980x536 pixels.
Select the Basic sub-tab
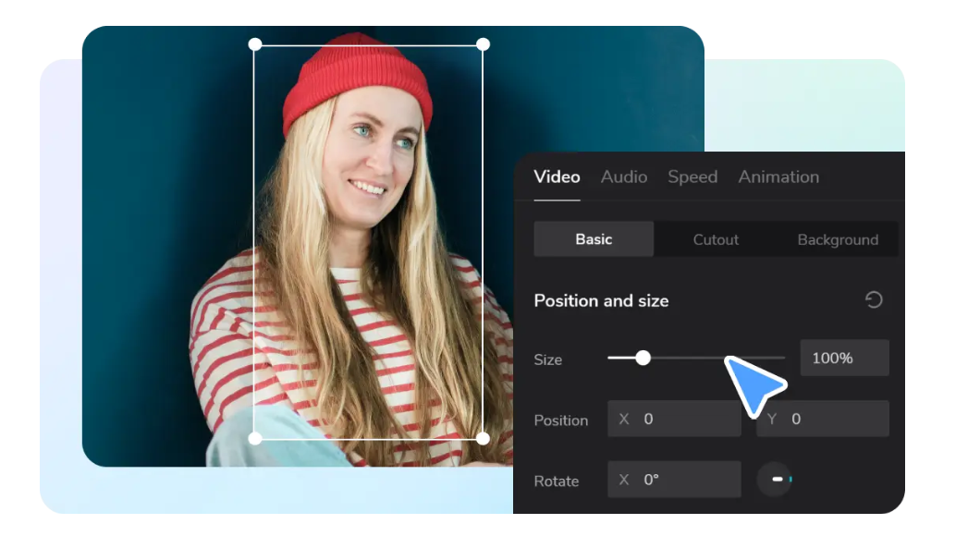(594, 239)
